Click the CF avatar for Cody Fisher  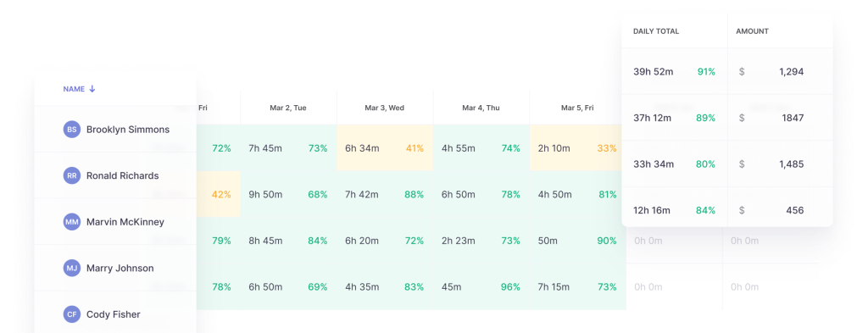coord(72,314)
